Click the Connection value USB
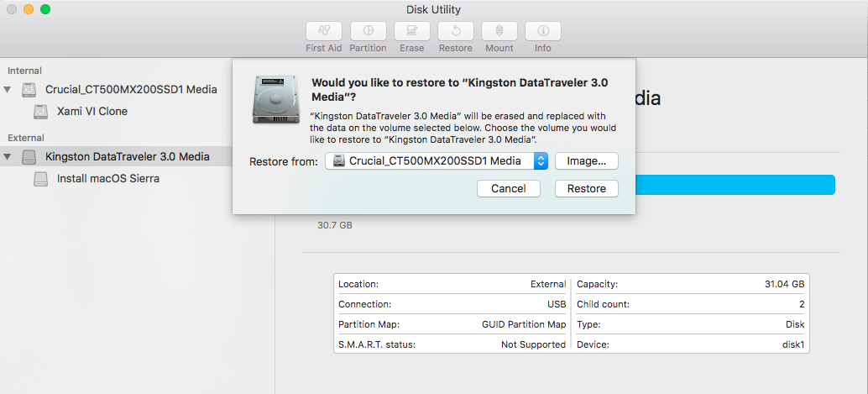Viewport: 868px width, 394px height. 557,304
